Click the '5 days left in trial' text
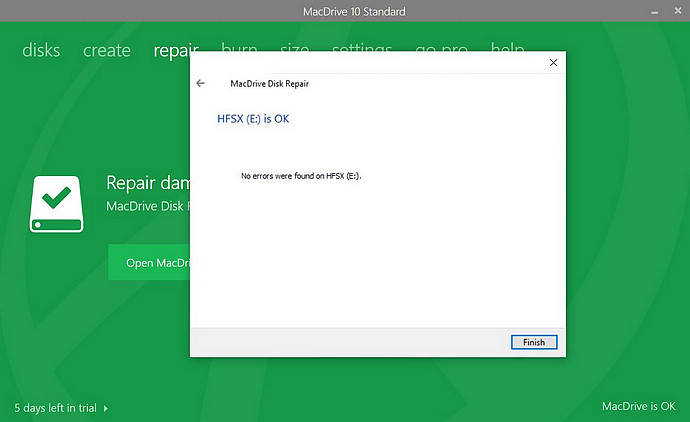This screenshot has width=690, height=422. coord(56,408)
